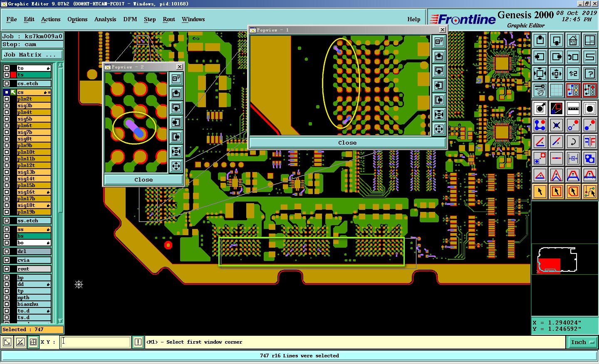
Task: Click the pan up icon
Action: click(540, 41)
